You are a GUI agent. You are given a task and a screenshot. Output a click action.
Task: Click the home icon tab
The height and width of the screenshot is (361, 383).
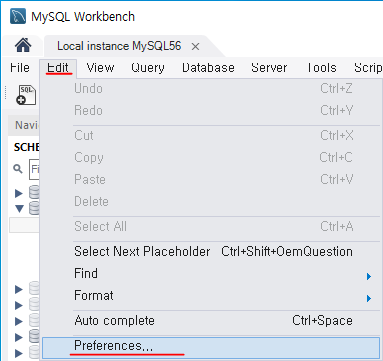23,45
